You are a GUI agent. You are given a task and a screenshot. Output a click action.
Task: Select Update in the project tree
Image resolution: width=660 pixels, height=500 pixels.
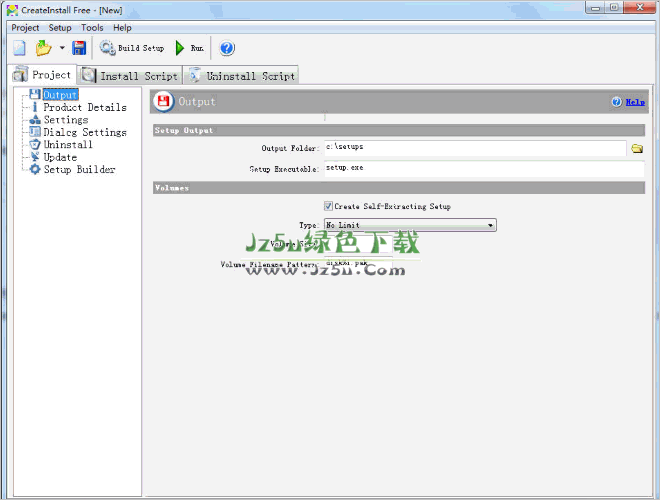pos(61,157)
